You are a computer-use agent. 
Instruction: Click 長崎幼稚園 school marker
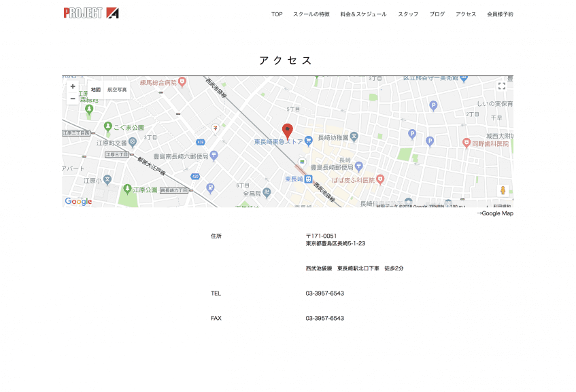pyautogui.click(x=354, y=137)
